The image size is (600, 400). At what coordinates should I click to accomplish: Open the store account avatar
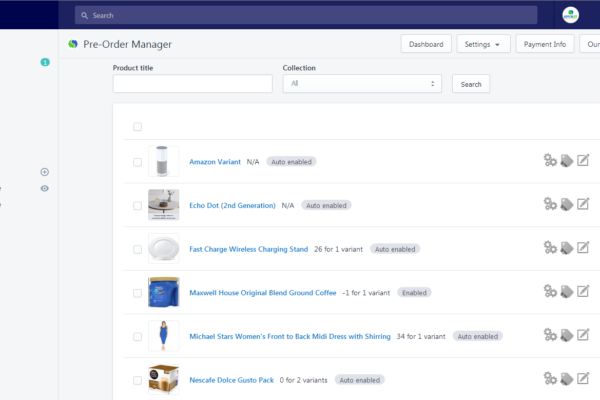(x=570, y=15)
